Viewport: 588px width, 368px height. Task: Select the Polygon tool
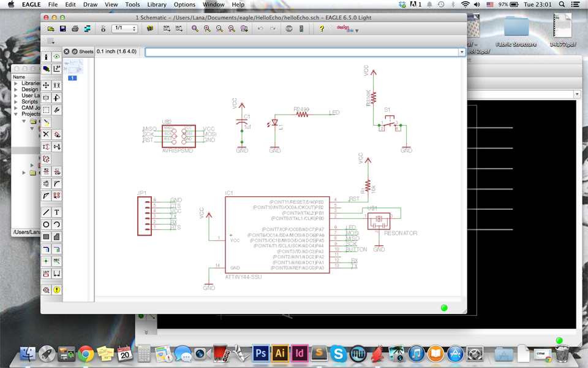click(x=56, y=237)
